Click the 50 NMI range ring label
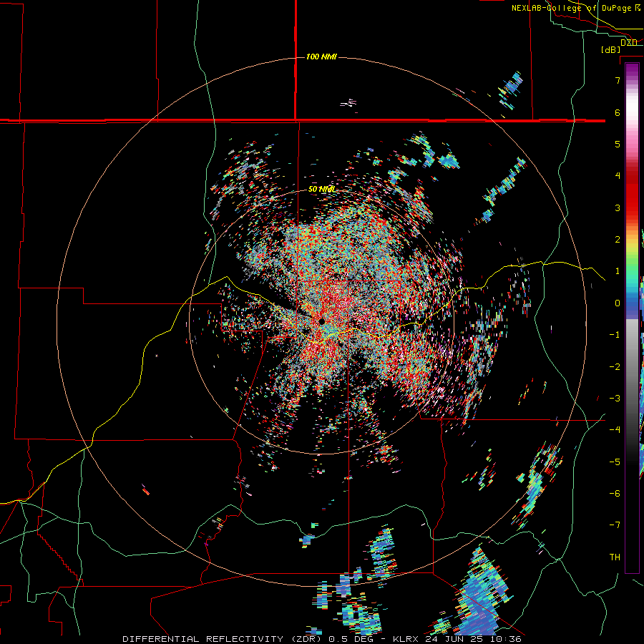The height and width of the screenshot is (644, 644). coord(321,189)
